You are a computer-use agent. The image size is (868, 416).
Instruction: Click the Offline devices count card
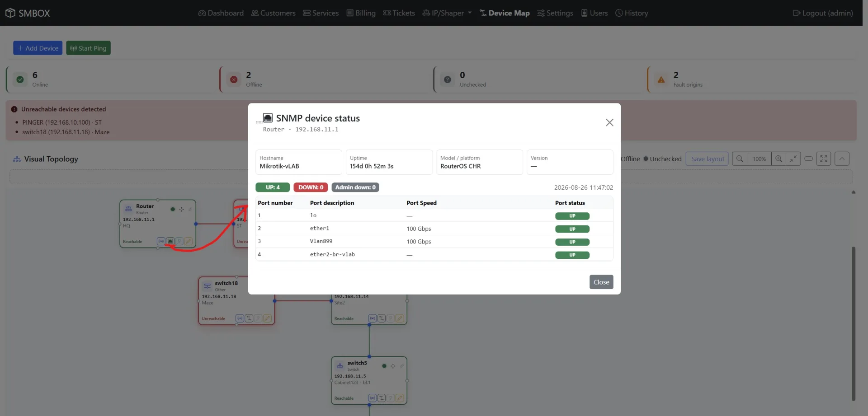point(324,79)
